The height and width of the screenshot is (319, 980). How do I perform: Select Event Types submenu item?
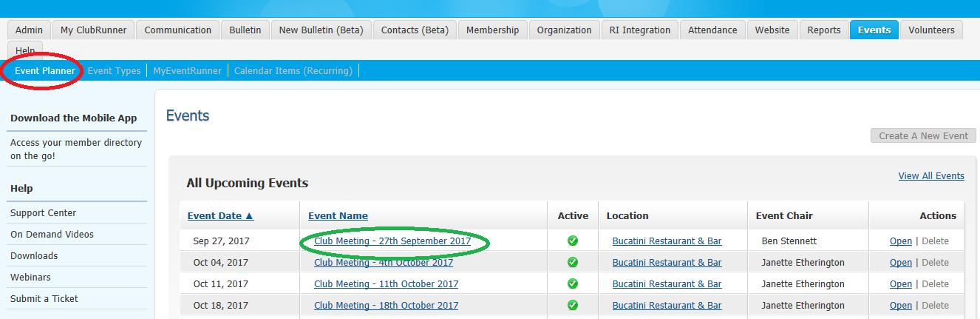pos(114,71)
